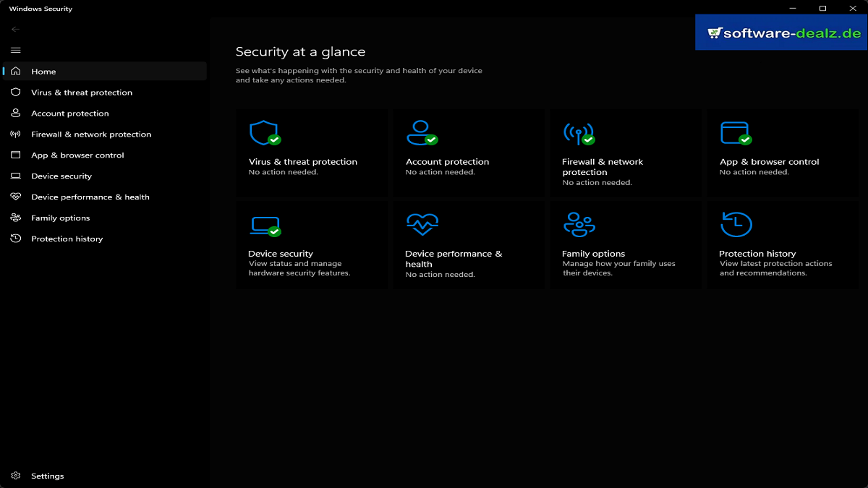Click the Protection history clock icon tile

[x=735, y=224]
